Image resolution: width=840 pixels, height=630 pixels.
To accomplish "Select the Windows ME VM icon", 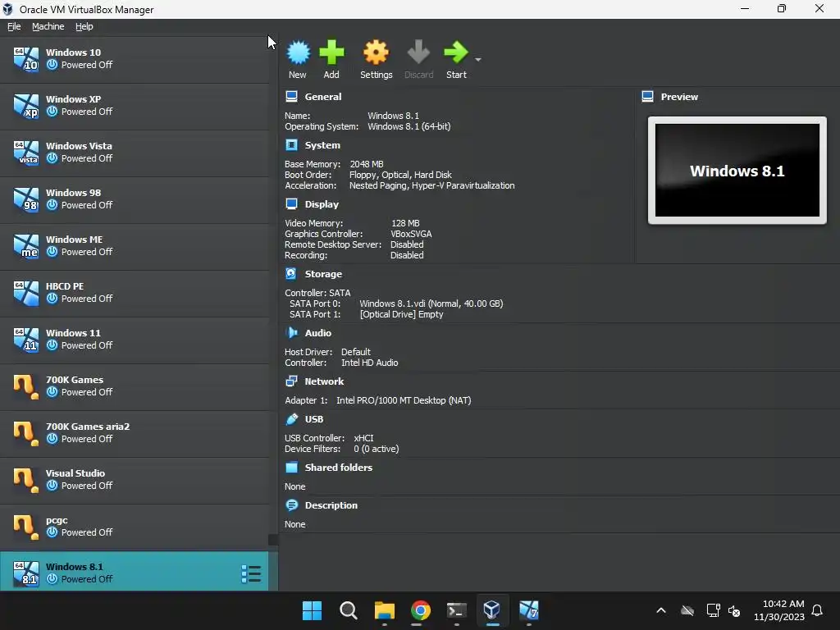I will pos(25,246).
